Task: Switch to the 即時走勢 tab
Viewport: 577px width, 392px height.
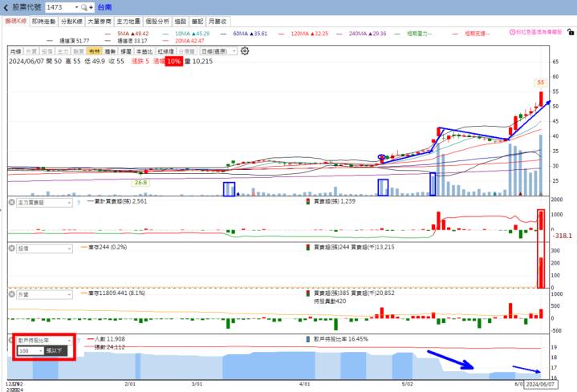Action: (43, 22)
